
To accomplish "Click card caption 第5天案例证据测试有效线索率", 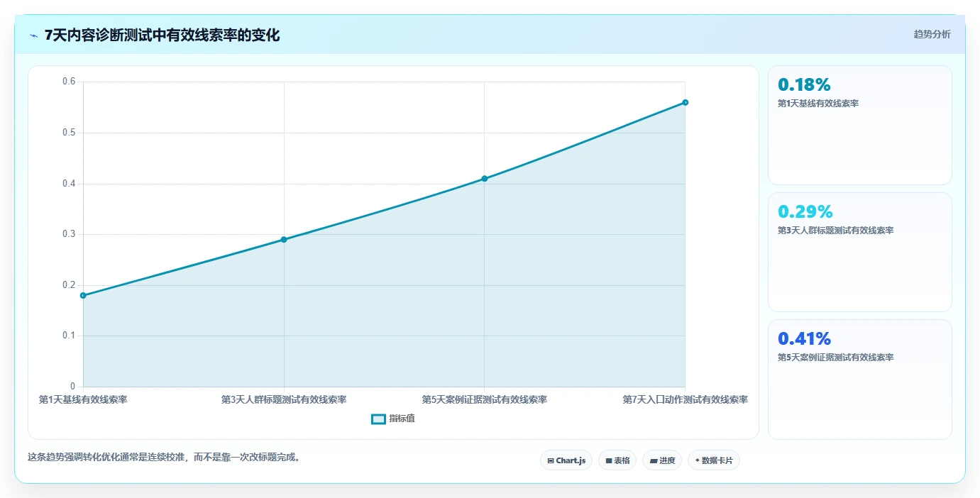I will (x=835, y=358).
